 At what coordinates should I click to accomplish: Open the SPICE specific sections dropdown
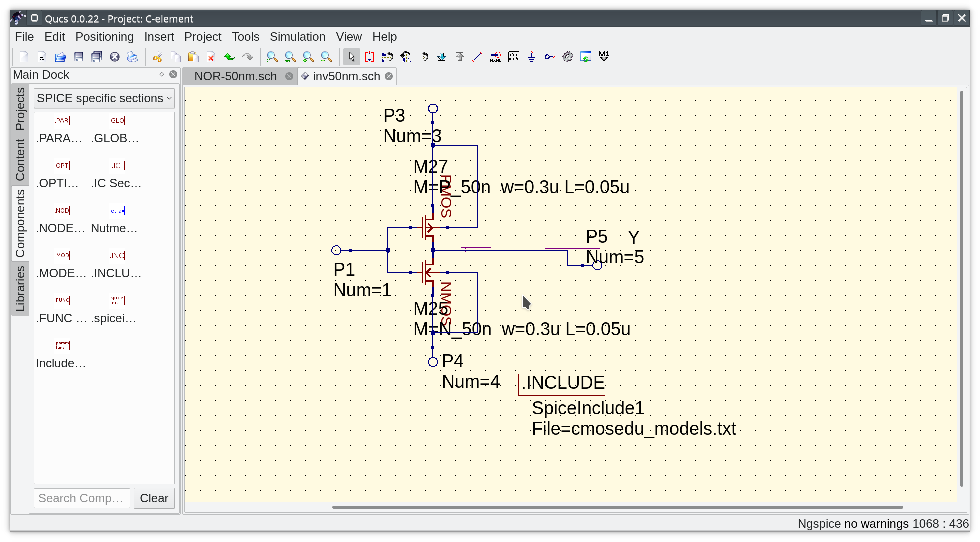(x=104, y=98)
